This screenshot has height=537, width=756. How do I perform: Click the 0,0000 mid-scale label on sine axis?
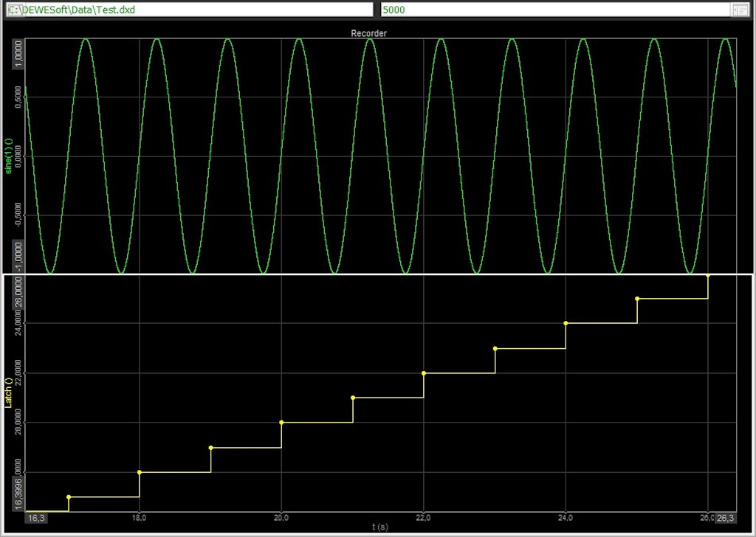(18, 156)
